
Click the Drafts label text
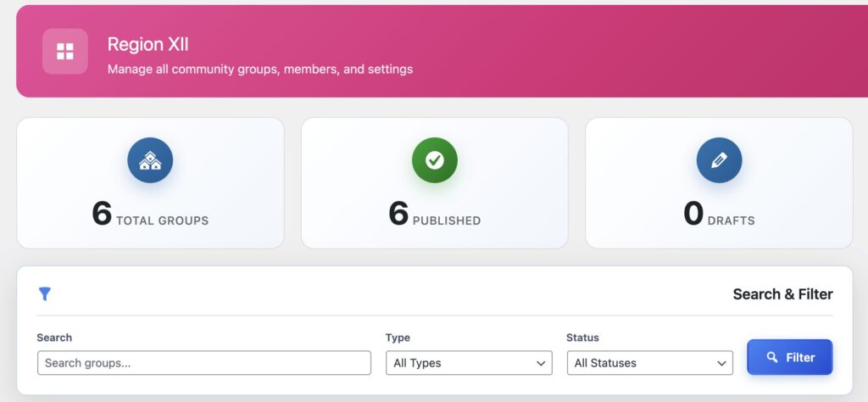(731, 221)
